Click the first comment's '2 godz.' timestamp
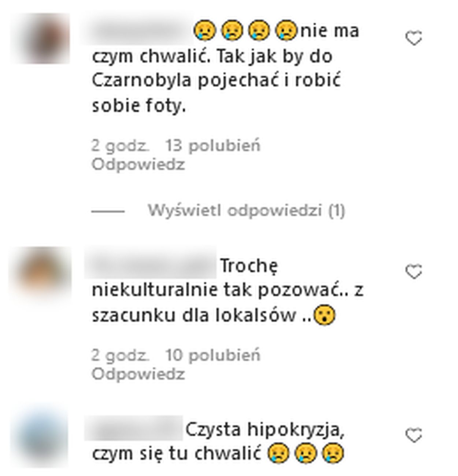 click(121, 146)
